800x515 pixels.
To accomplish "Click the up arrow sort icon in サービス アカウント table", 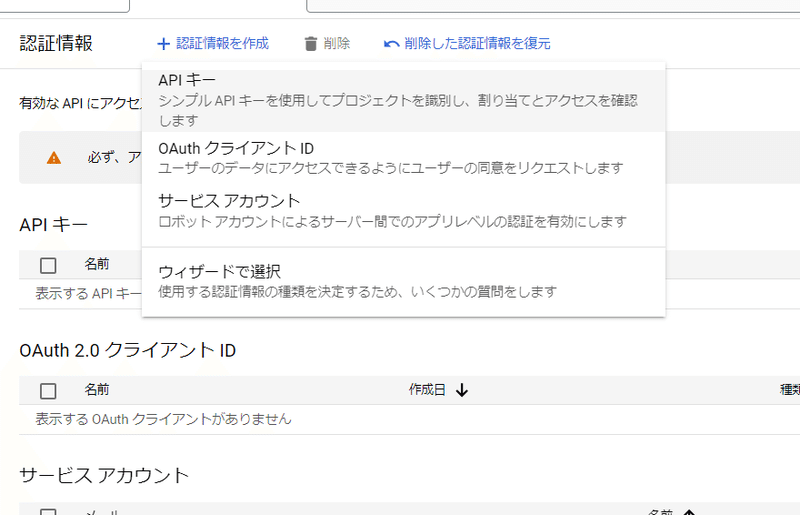I will [x=688, y=512].
